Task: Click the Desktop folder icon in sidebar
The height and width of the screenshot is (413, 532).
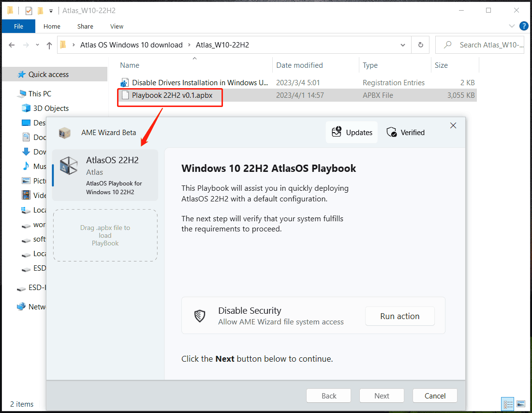Action: coord(26,122)
